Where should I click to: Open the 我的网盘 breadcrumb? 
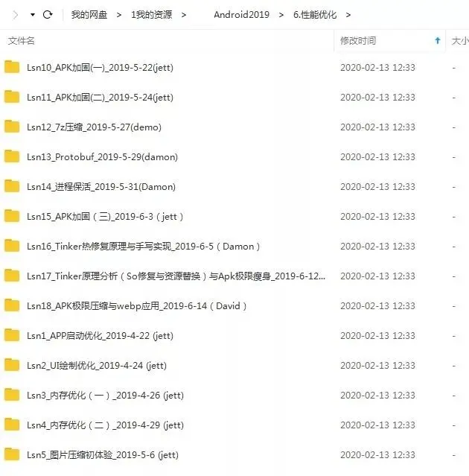click(89, 15)
